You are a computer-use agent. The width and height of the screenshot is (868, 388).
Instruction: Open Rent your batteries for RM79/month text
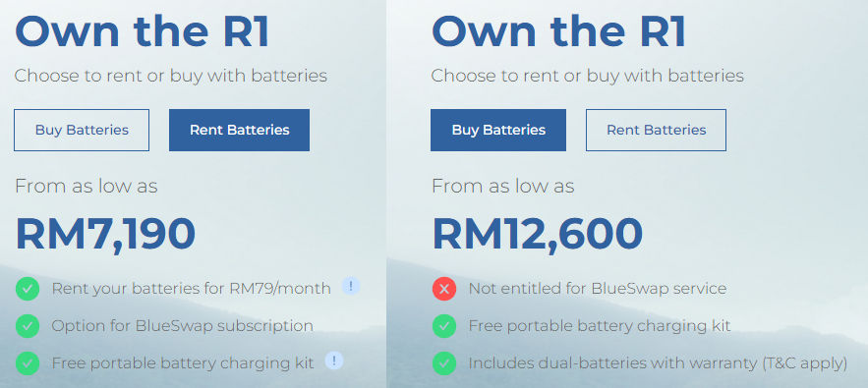(191, 289)
